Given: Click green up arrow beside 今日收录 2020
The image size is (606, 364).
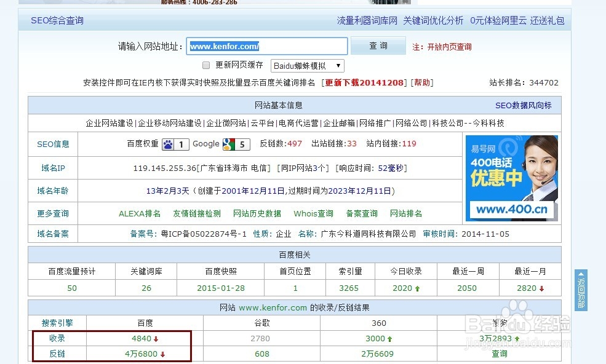Looking at the screenshot, I should pos(418,287).
